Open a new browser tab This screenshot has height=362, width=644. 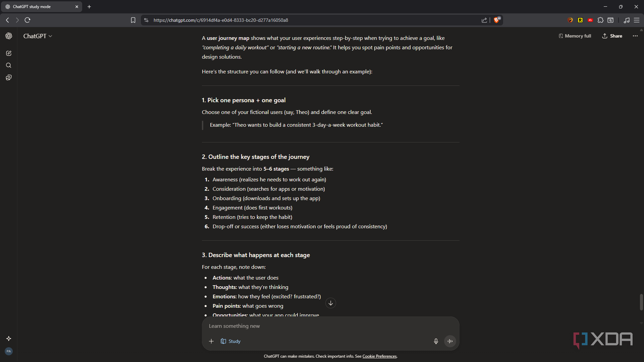tap(89, 7)
